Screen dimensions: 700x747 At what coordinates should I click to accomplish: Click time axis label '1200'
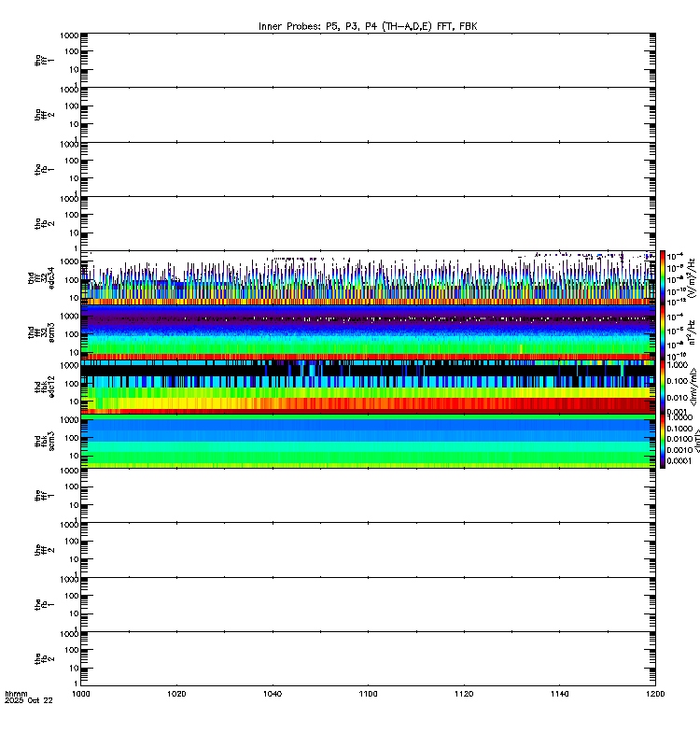655,694
